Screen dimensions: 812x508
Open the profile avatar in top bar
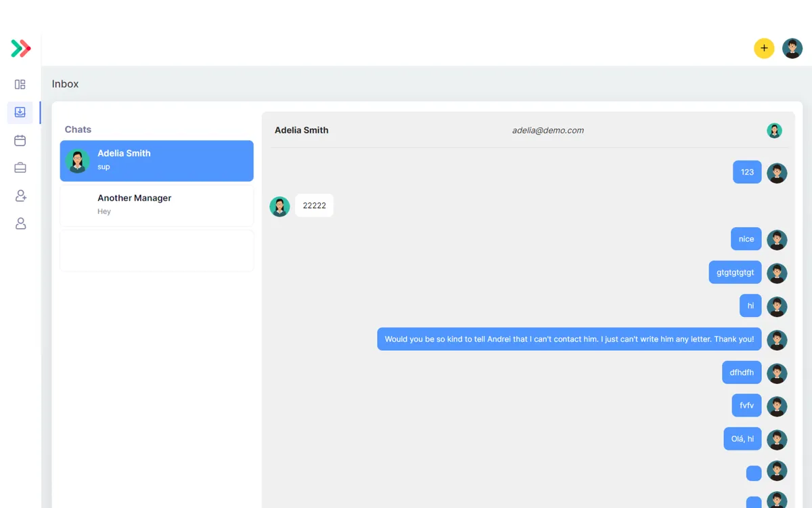pos(792,48)
